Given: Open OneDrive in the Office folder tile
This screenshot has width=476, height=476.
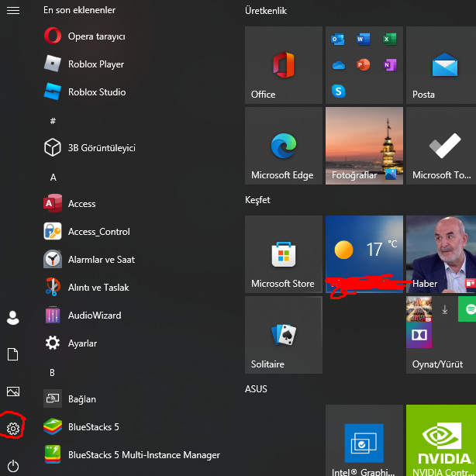Looking at the screenshot, I should tap(339, 65).
